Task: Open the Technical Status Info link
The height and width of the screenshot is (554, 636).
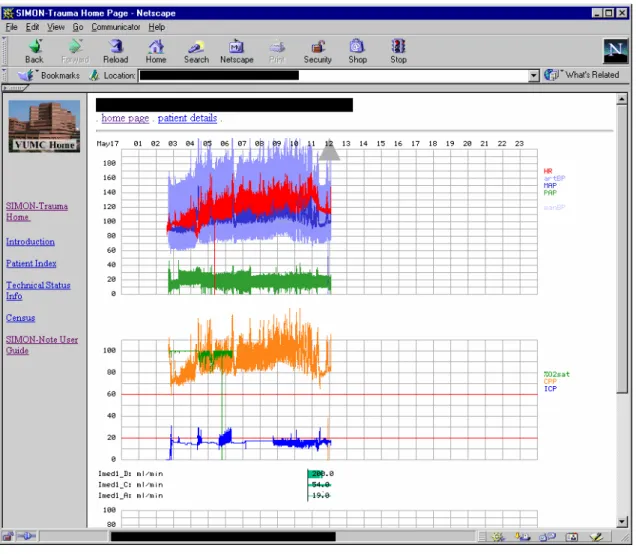Action: (38, 290)
